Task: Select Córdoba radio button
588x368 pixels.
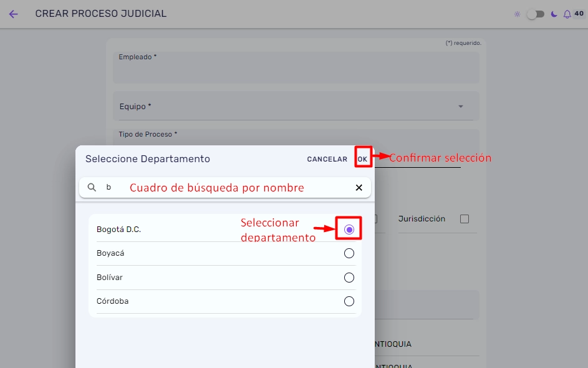Action: pyautogui.click(x=349, y=301)
